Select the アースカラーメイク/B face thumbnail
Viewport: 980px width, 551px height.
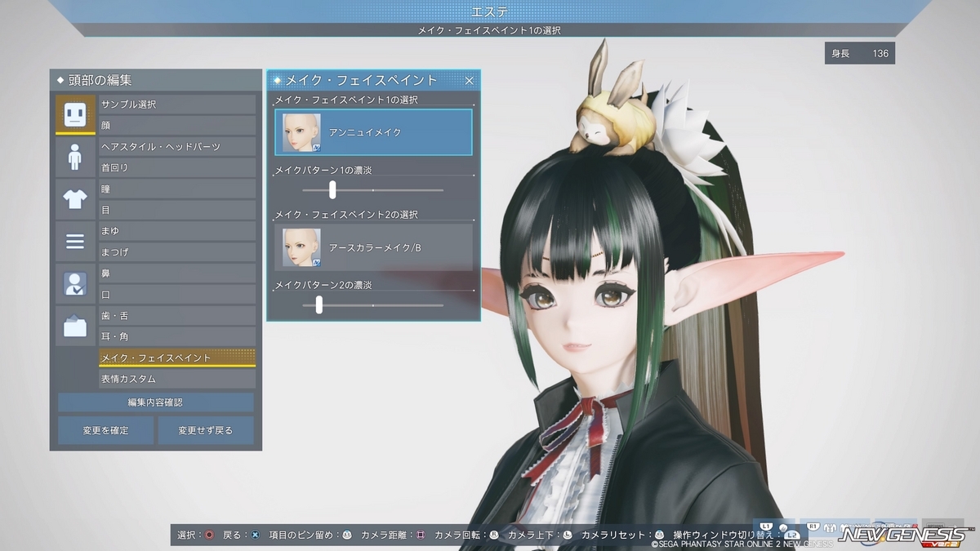(x=301, y=247)
